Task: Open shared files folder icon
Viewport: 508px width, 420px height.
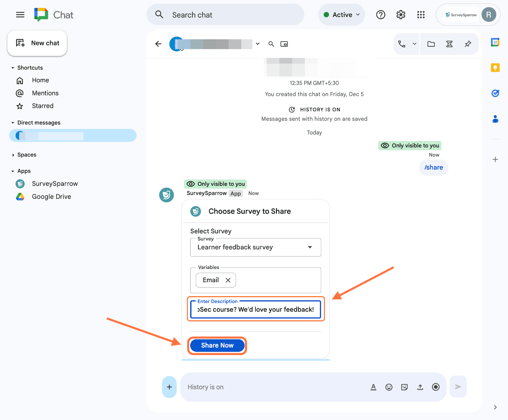Action: pos(431,44)
